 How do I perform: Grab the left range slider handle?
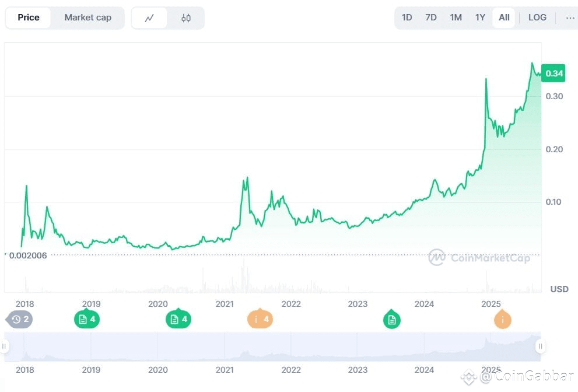tap(5, 346)
